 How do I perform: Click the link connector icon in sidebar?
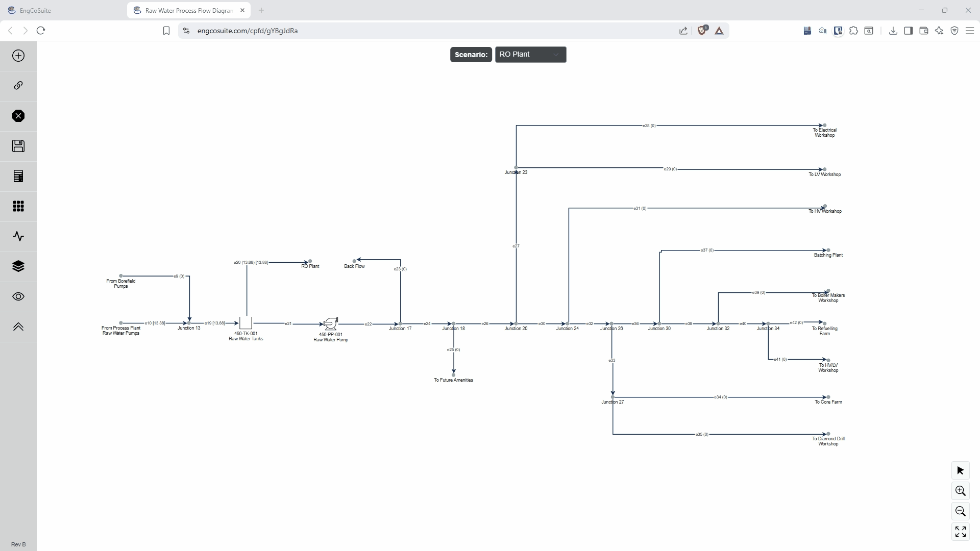(18, 85)
